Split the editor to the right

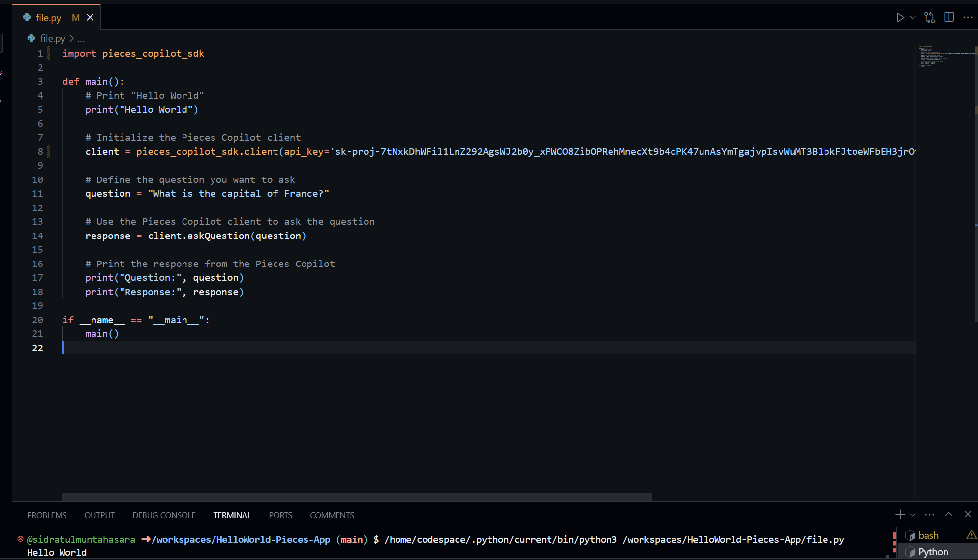[x=949, y=18]
